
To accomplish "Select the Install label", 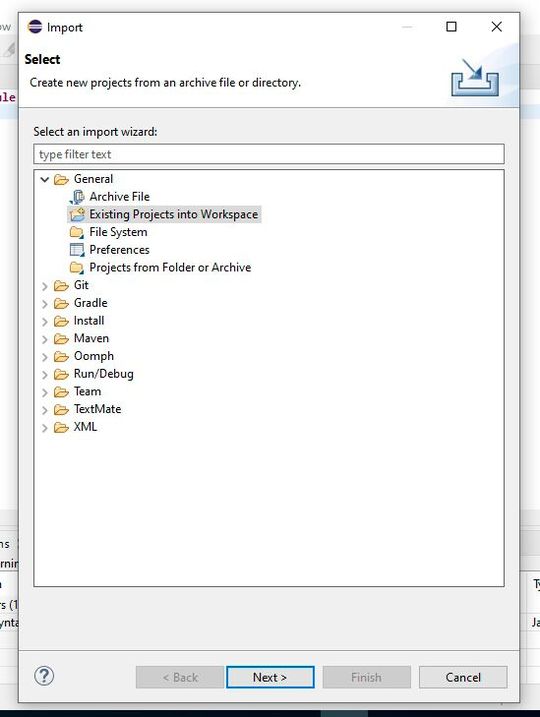I will point(89,321).
